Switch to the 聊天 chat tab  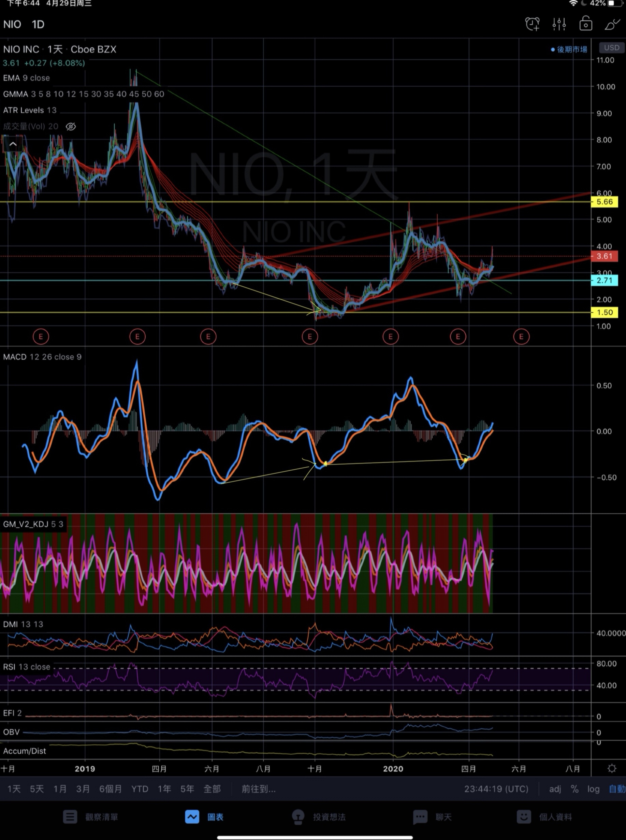[432, 817]
